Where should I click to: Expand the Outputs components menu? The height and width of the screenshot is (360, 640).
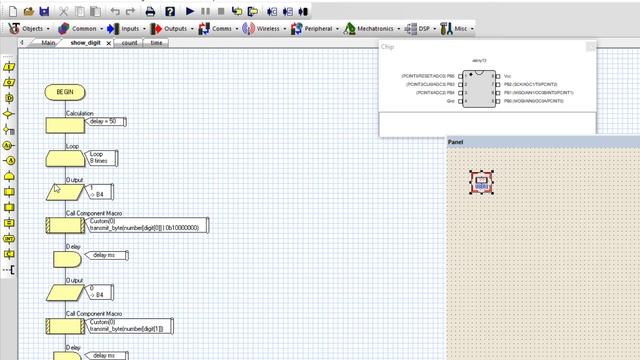tap(172, 29)
